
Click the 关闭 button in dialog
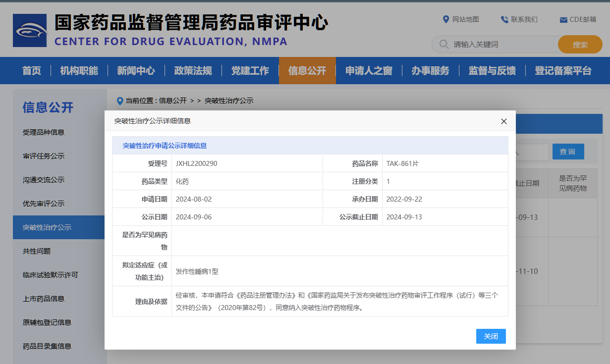click(491, 336)
